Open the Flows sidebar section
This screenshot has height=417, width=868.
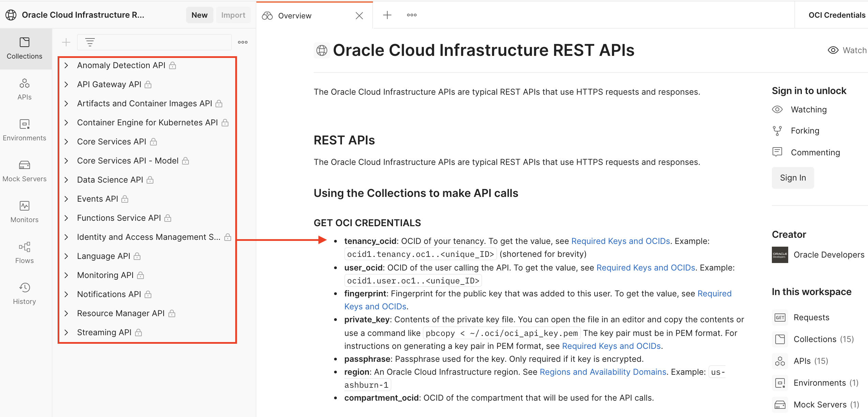point(25,253)
